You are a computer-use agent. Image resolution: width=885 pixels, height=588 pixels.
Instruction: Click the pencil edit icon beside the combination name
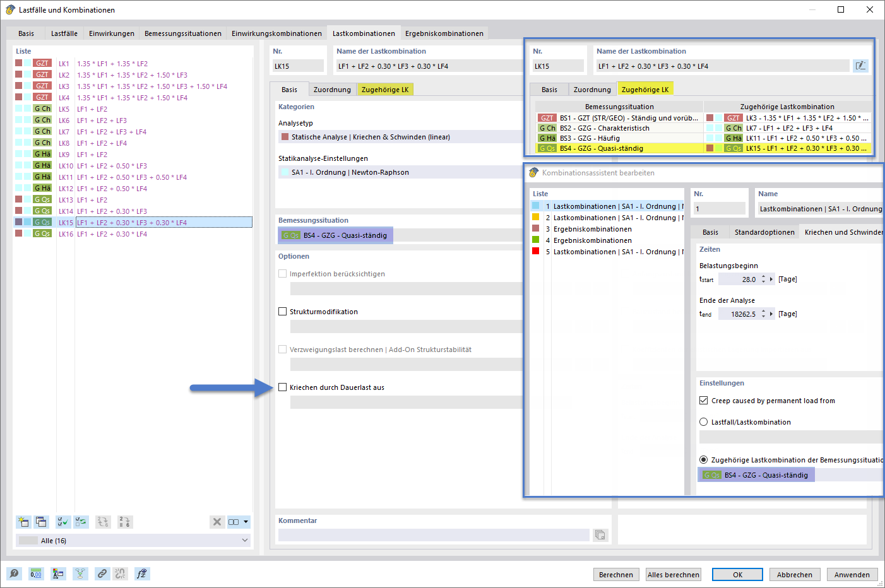pos(860,66)
